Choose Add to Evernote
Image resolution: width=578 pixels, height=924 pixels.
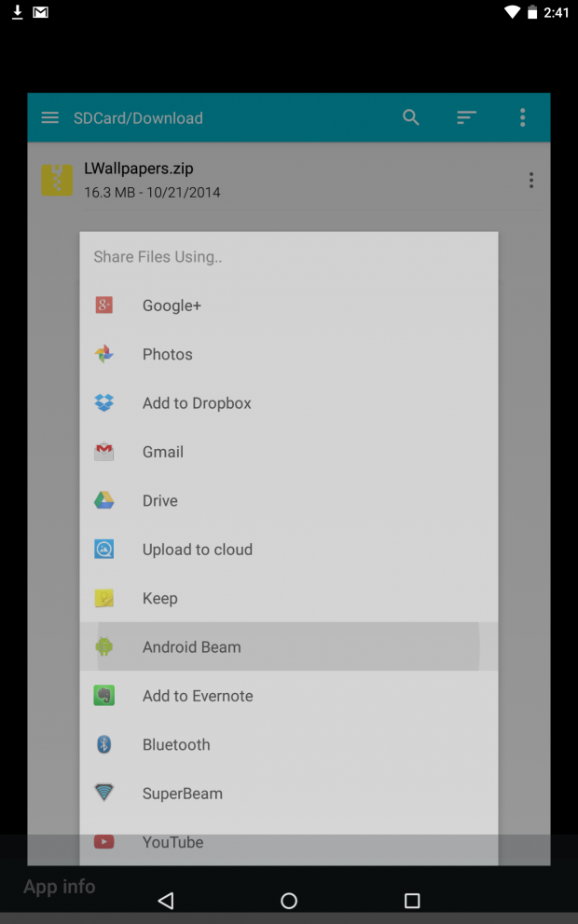pos(289,696)
